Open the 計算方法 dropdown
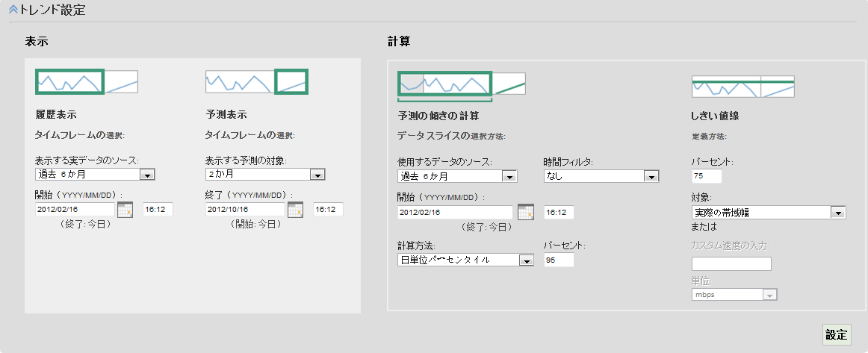Screen dimensions: 868x353 click(x=526, y=260)
